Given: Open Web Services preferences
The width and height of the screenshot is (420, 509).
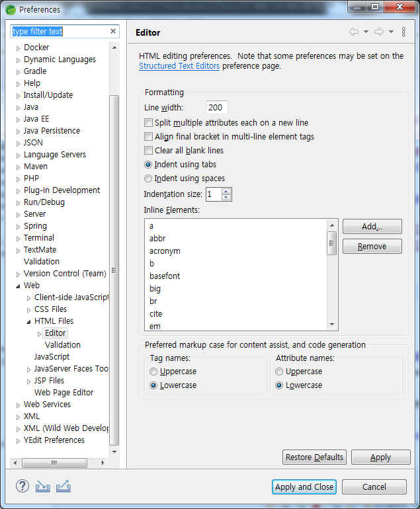Looking at the screenshot, I should coord(48,405).
